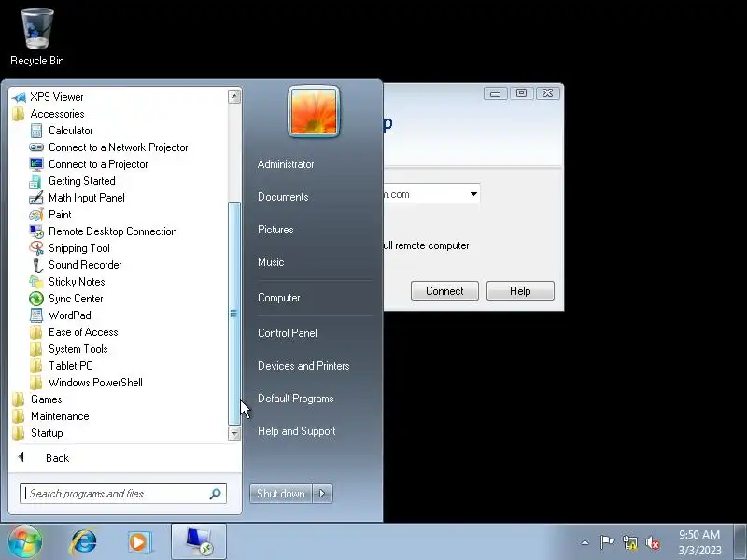Open the Calculator program icon
This screenshot has height=560, width=747.
[x=36, y=131]
